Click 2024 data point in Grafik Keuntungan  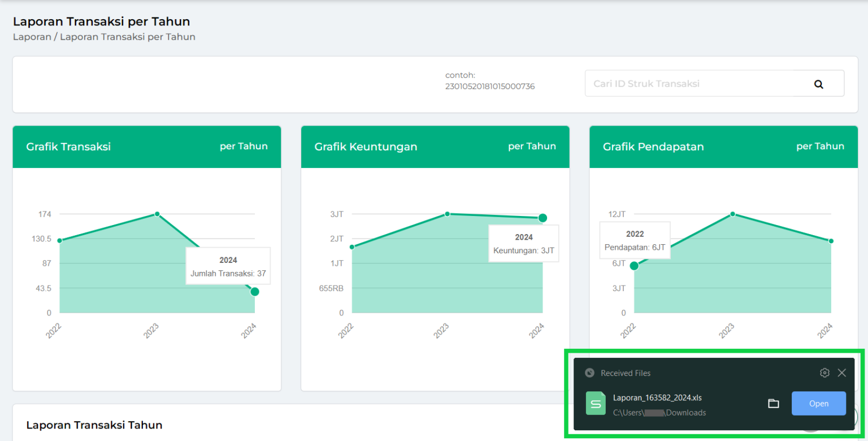click(542, 218)
